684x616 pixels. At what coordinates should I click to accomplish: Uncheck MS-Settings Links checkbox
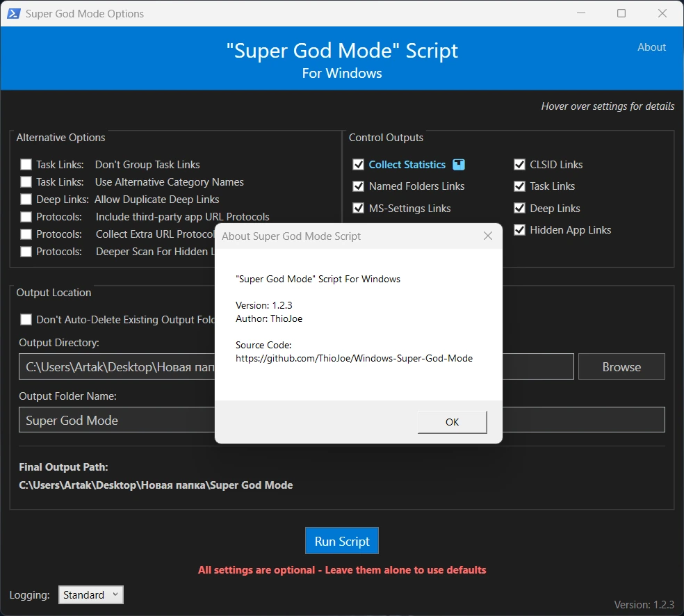(358, 208)
